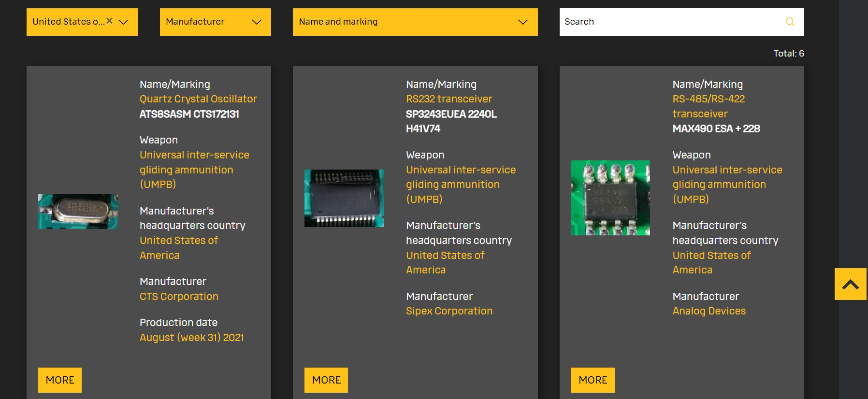Viewport: 868px width, 399px height.
Task: Click United States of America on Sipex card
Action: (x=445, y=263)
